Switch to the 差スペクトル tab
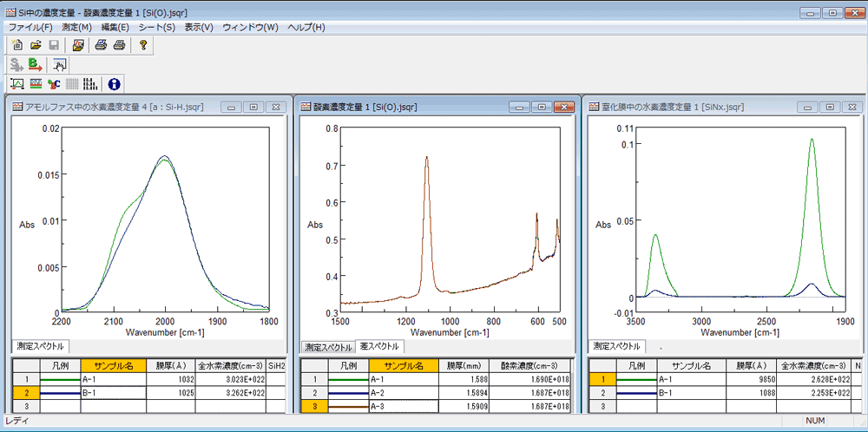 tap(381, 347)
